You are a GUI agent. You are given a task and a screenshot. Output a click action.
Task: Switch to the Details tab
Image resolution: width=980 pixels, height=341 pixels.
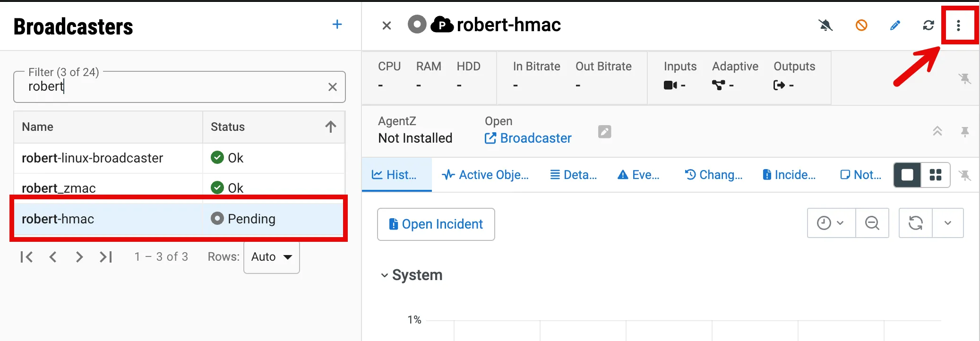574,175
